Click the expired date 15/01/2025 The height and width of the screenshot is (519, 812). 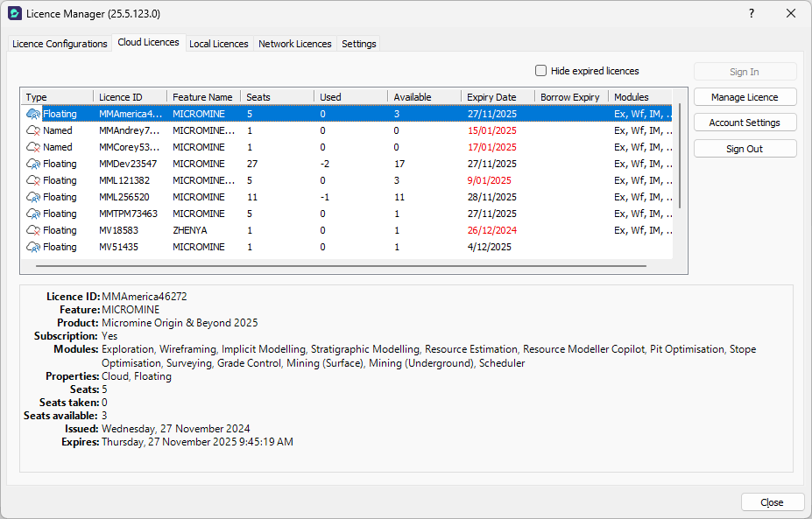[492, 130]
